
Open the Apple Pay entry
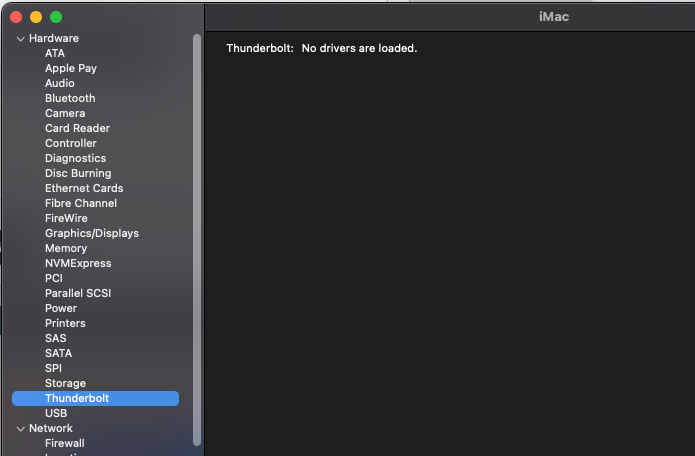point(71,68)
